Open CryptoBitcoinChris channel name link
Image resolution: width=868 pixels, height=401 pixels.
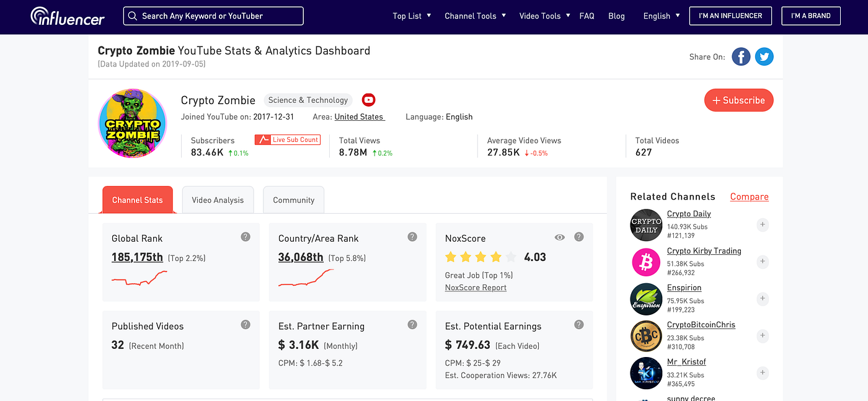701,325
